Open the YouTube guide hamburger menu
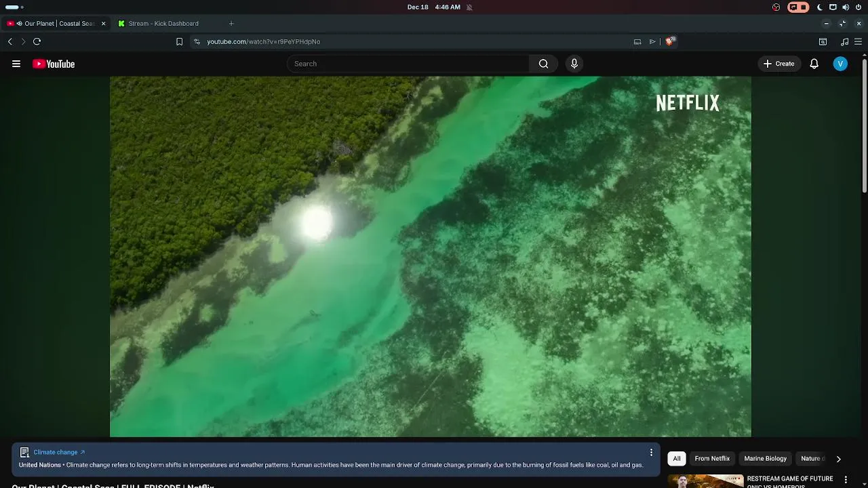Viewport: 868px width, 488px height. (16, 64)
